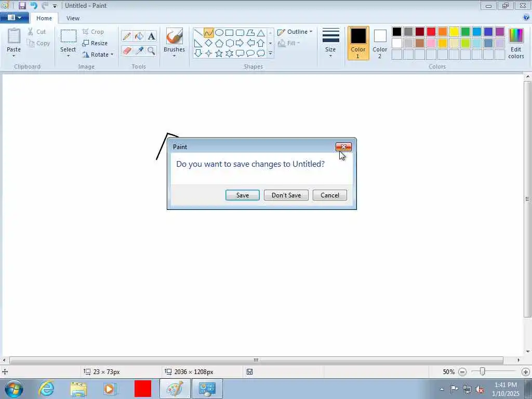
Task: Expand the Paste options arrow
Action: click(x=14, y=56)
